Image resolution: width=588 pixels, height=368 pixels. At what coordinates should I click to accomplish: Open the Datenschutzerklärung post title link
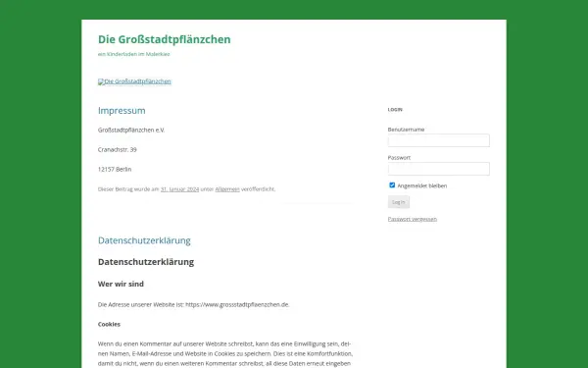(x=144, y=240)
